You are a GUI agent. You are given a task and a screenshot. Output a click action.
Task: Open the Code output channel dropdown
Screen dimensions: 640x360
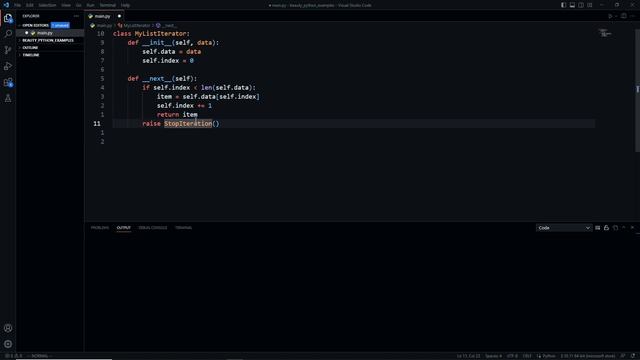pyautogui.click(x=564, y=228)
